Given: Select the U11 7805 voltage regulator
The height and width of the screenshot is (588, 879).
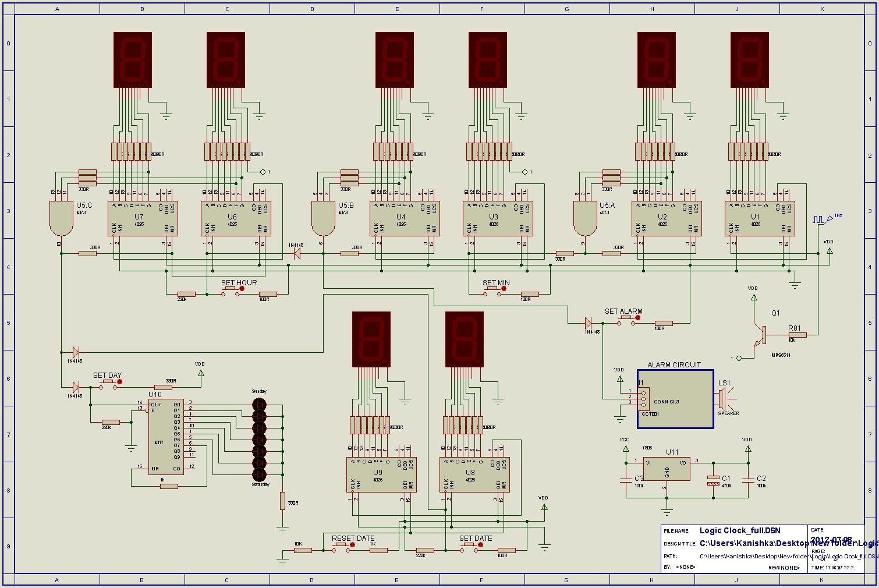Looking at the screenshot, I should point(667,469).
